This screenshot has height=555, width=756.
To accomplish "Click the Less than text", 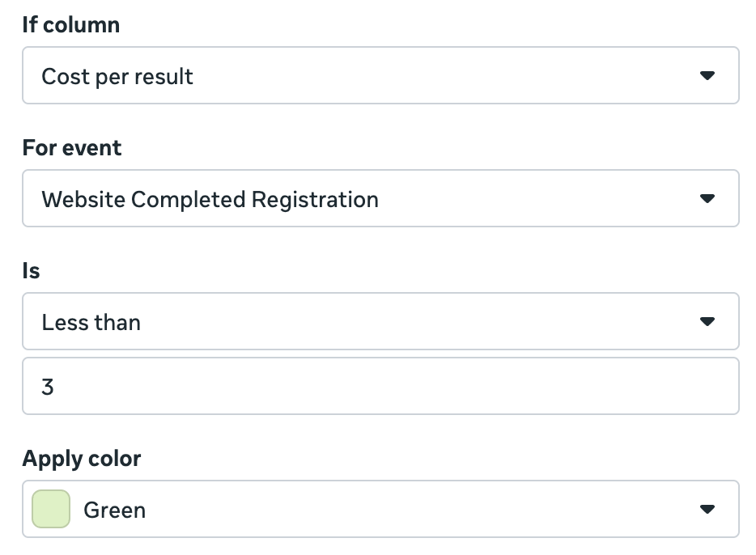I will pyautogui.click(x=91, y=321).
